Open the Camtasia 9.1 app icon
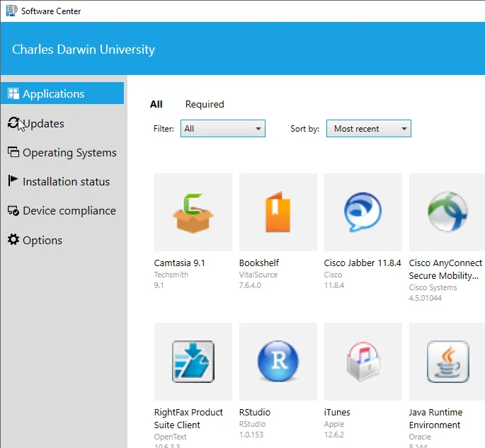Screen dimensions: 485x448 (x=193, y=212)
